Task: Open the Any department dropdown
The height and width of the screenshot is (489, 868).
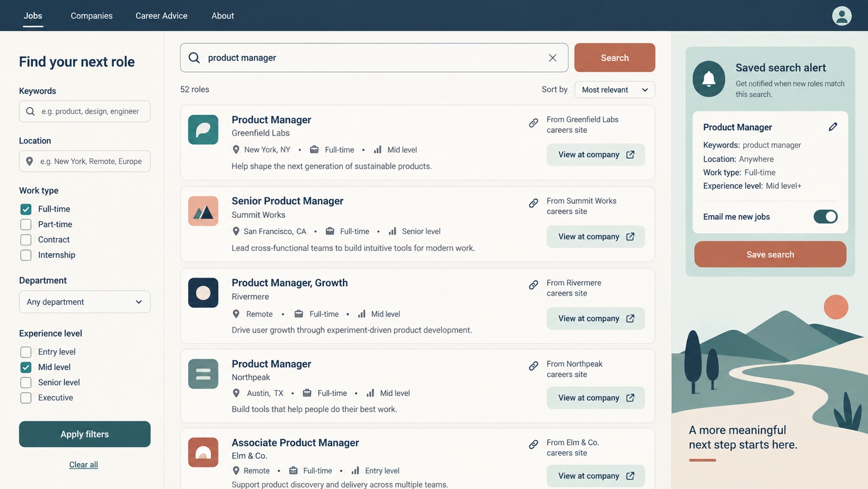Action: (x=85, y=302)
